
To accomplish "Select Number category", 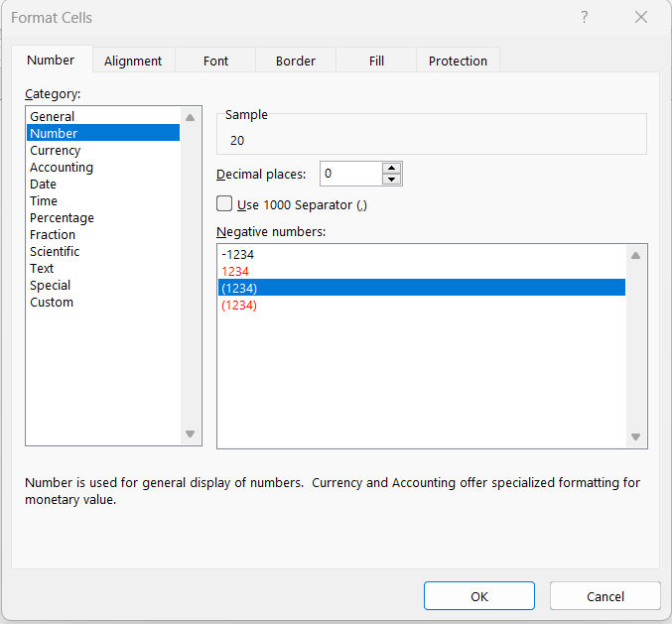I will (x=103, y=133).
